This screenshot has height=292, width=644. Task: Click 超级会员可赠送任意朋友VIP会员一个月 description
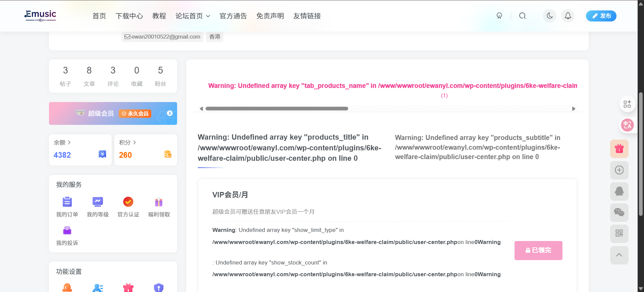pyautogui.click(x=263, y=212)
